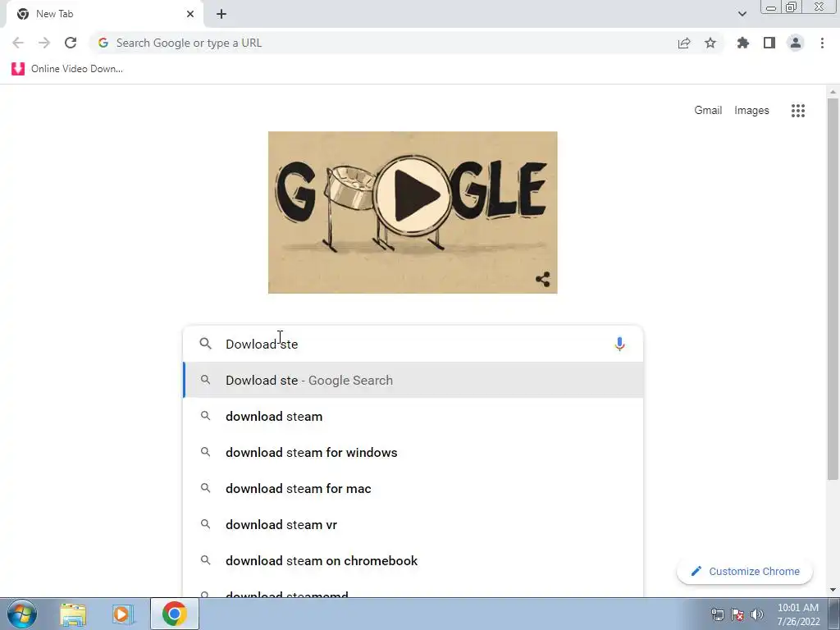Open Windows Media Player from taskbar
Viewport: 840px width, 630px height.
click(x=123, y=614)
